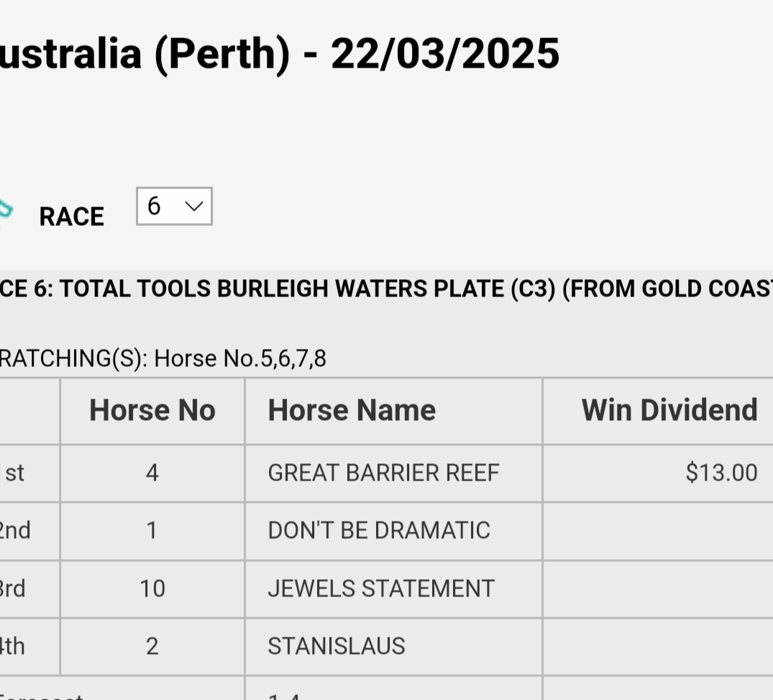Click the Perth 22/03/2025 page heading
Screen dimensions: 773x700
(279, 54)
